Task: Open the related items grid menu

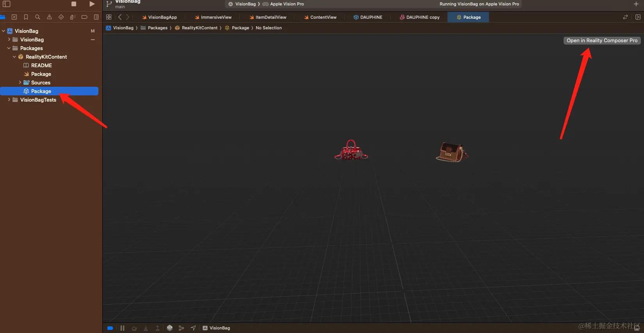Action: 109,17
